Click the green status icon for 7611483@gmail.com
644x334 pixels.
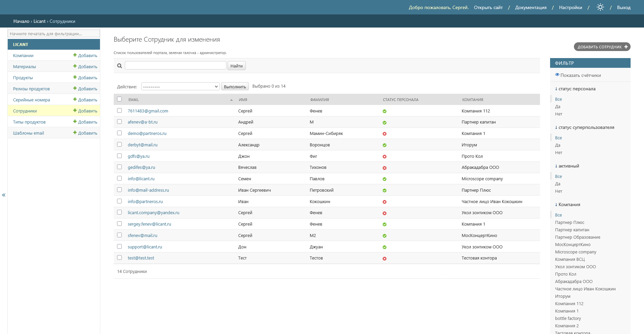384,111
